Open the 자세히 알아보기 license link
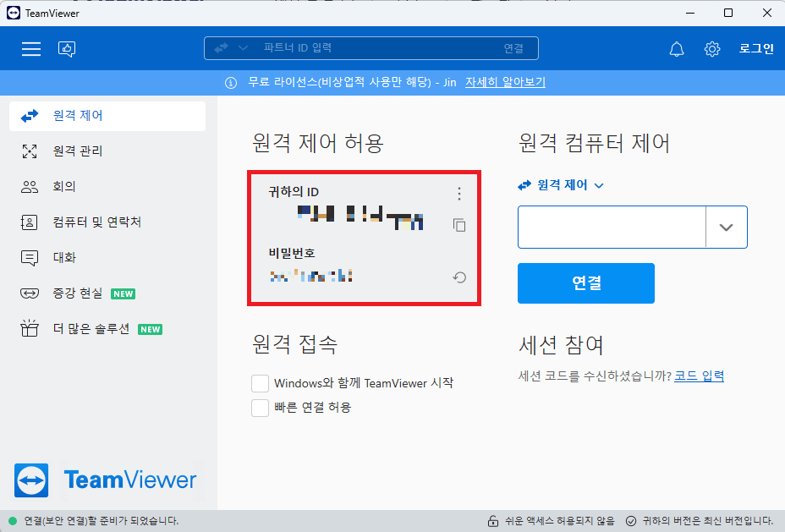This screenshot has width=785, height=532. [x=505, y=82]
